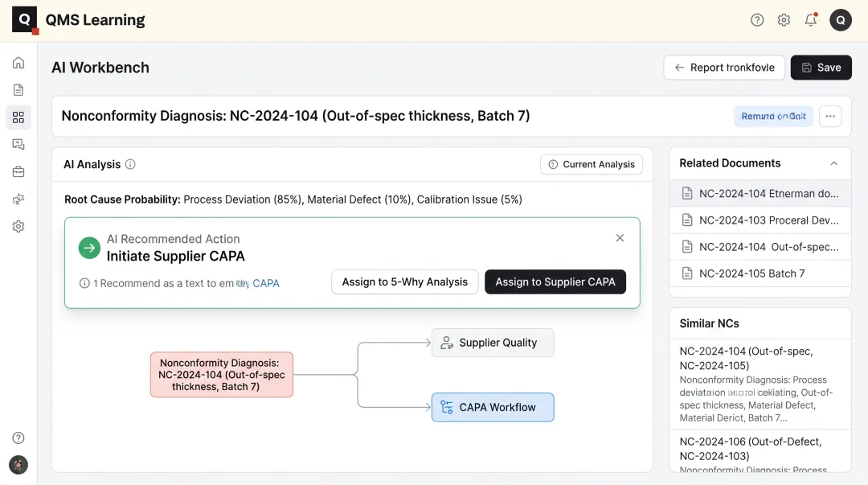Click document icon for NC-2024-104 Out-of-spec
This screenshot has height=485, width=868.
tap(687, 247)
